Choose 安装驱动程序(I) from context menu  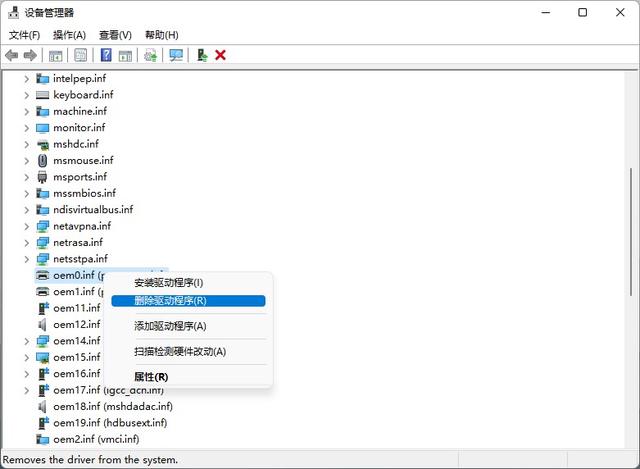click(x=188, y=282)
